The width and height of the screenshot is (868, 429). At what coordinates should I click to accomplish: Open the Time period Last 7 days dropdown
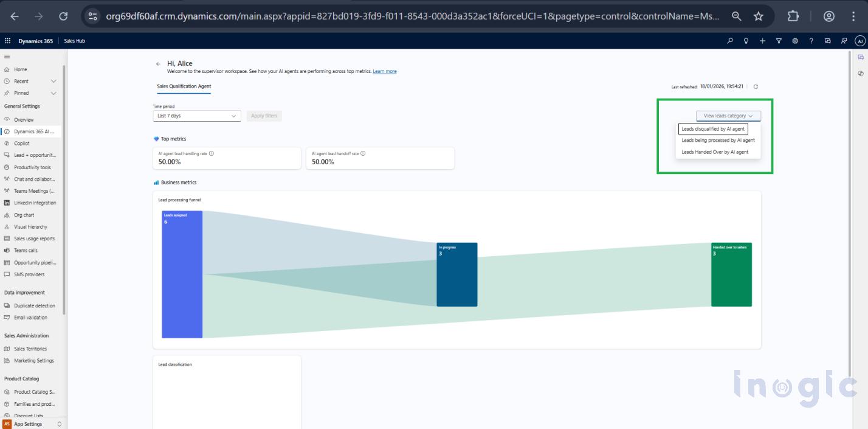pyautogui.click(x=196, y=116)
